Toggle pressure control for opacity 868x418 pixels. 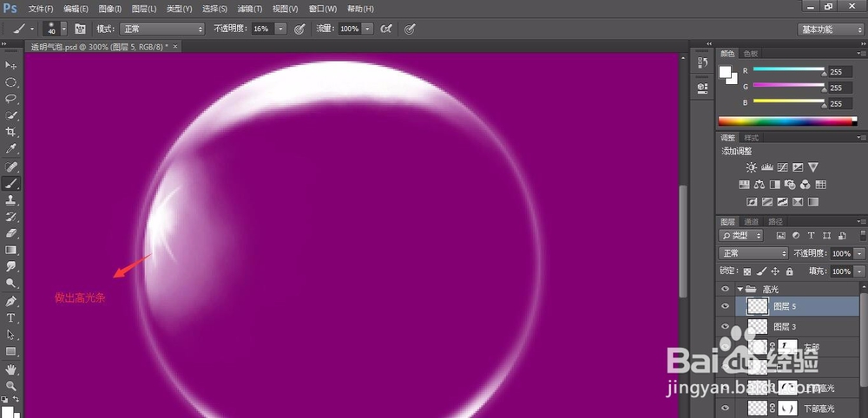pyautogui.click(x=299, y=29)
